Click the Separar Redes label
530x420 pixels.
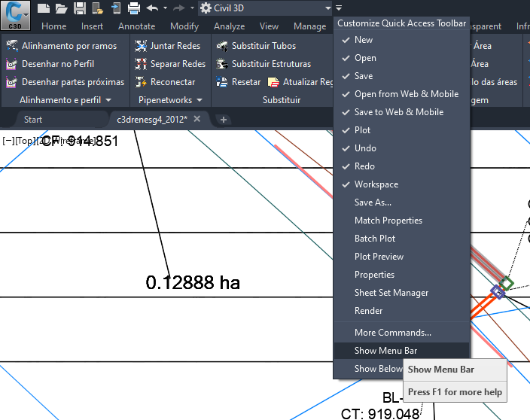[178, 64]
